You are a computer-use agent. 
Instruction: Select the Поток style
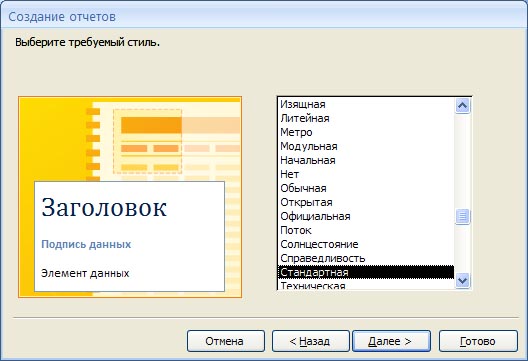pyautogui.click(x=366, y=230)
